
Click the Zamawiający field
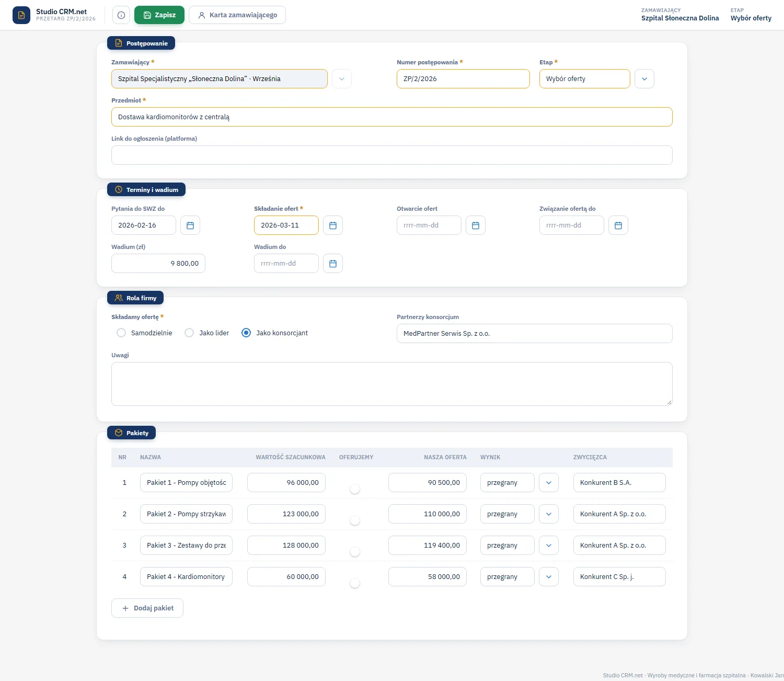[x=220, y=79]
